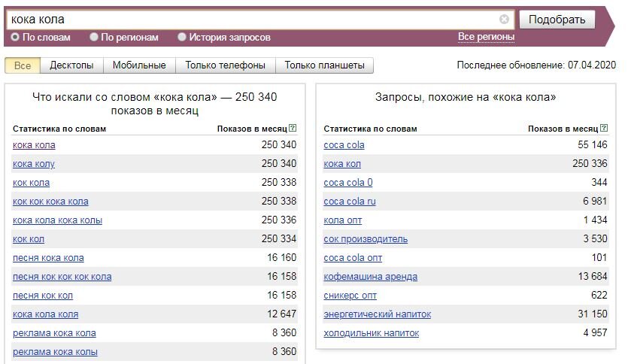Click the '4 957' impressions value
631x364 pixels.
click(x=595, y=333)
